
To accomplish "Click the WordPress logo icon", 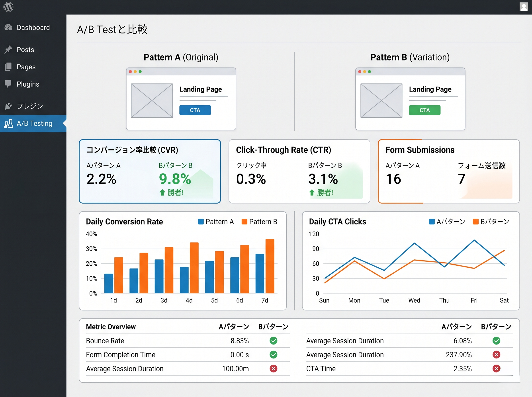I will coord(8,7).
